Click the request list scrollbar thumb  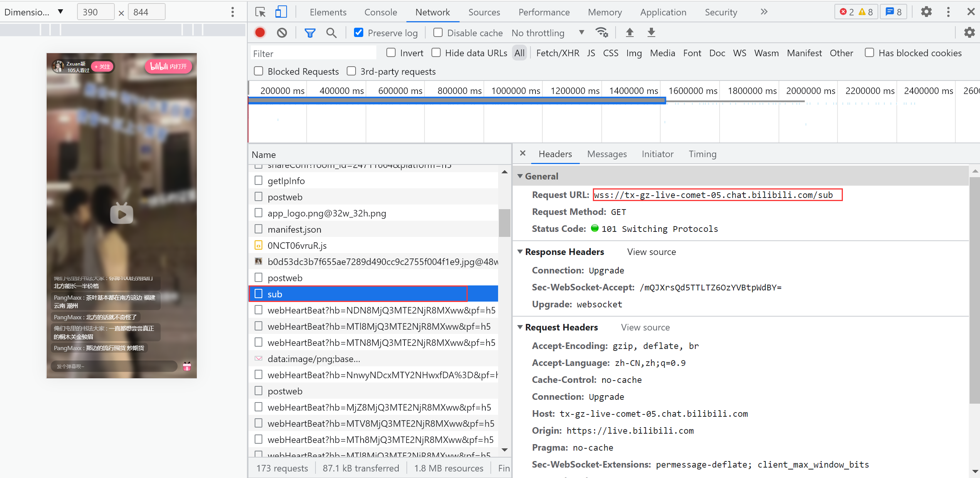coord(504,223)
